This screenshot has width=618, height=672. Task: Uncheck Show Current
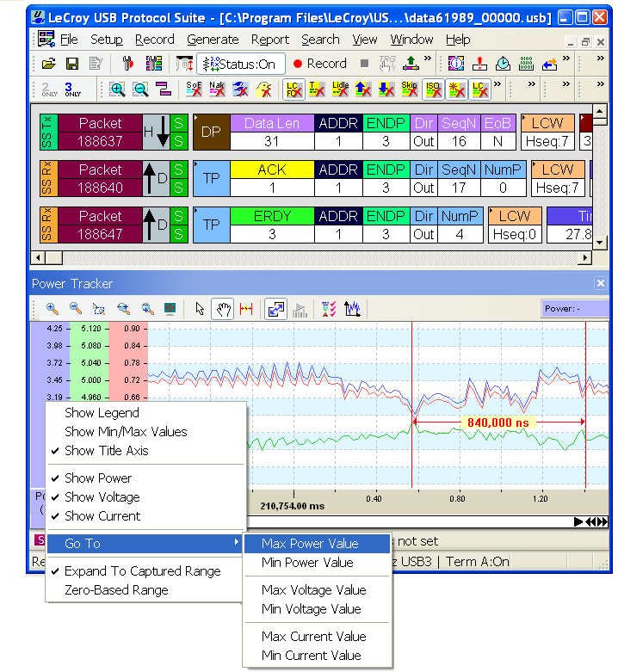146,516
